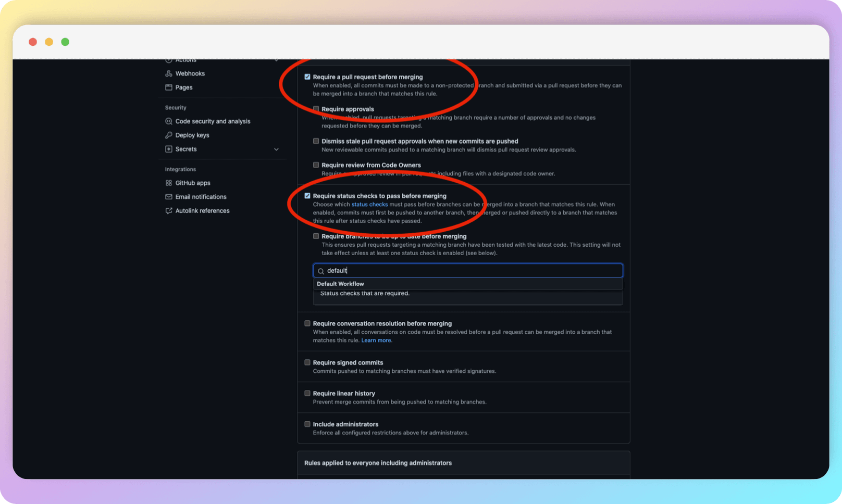Enable Require signed commits
This screenshot has width=842, height=504.
click(307, 362)
